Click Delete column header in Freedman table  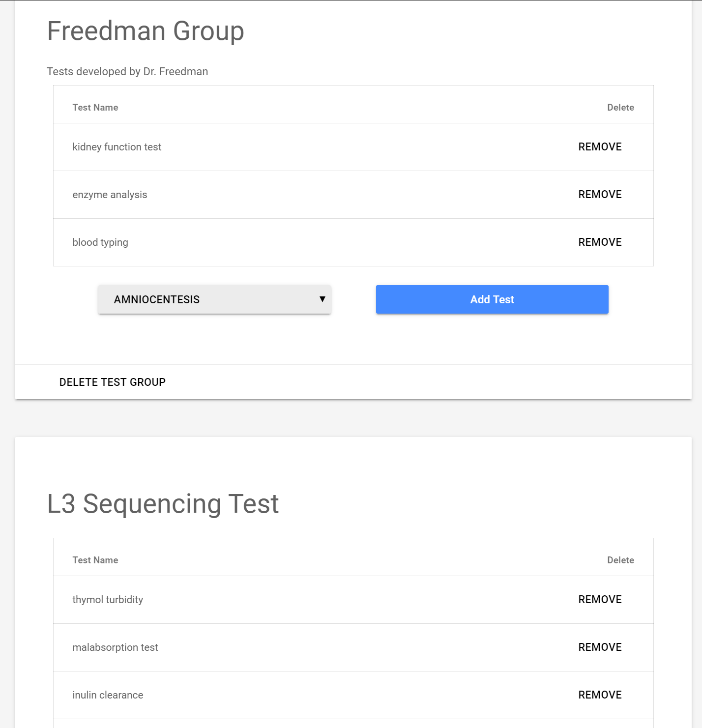coord(620,108)
